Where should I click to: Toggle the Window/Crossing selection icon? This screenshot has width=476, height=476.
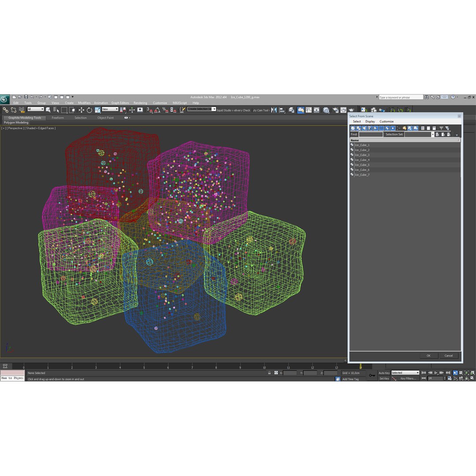[x=72, y=110]
